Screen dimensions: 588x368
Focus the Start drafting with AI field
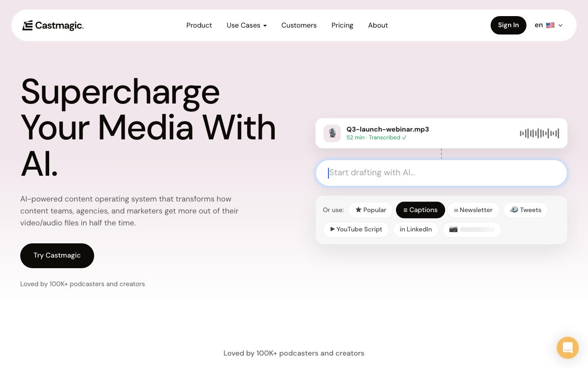click(x=441, y=173)
